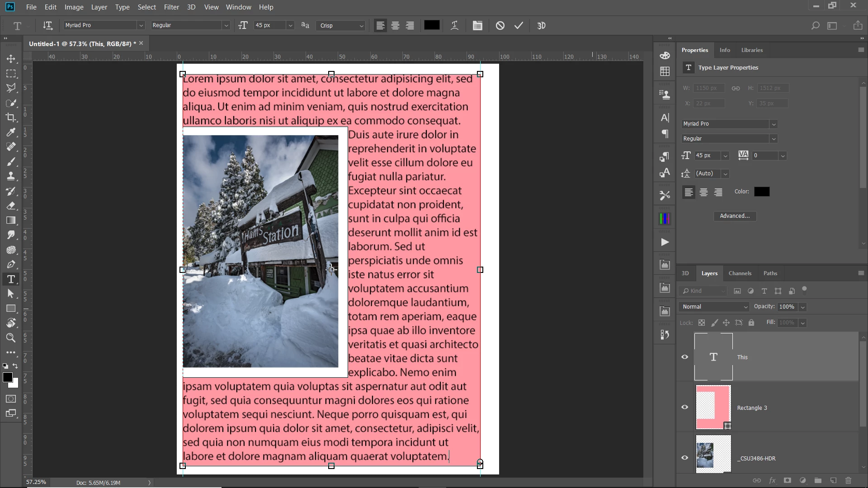
Task: Switch to the Channels tab
Action: 740,273
